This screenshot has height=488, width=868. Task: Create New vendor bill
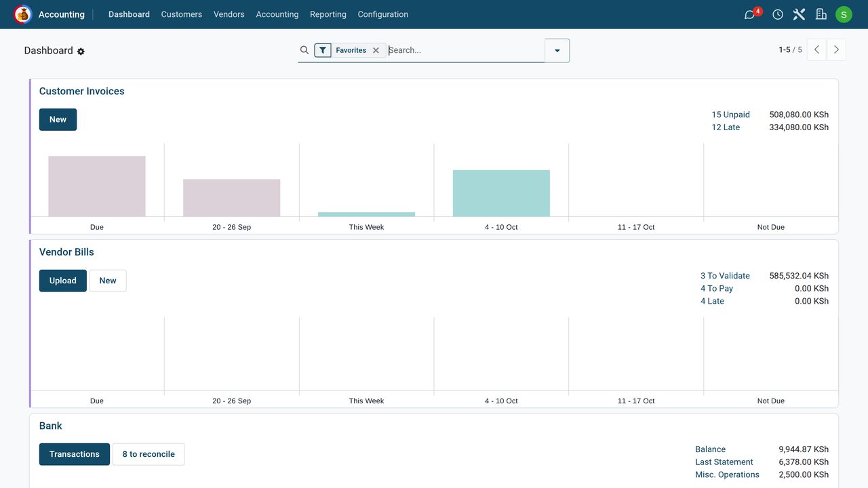[x=108, y=281]
